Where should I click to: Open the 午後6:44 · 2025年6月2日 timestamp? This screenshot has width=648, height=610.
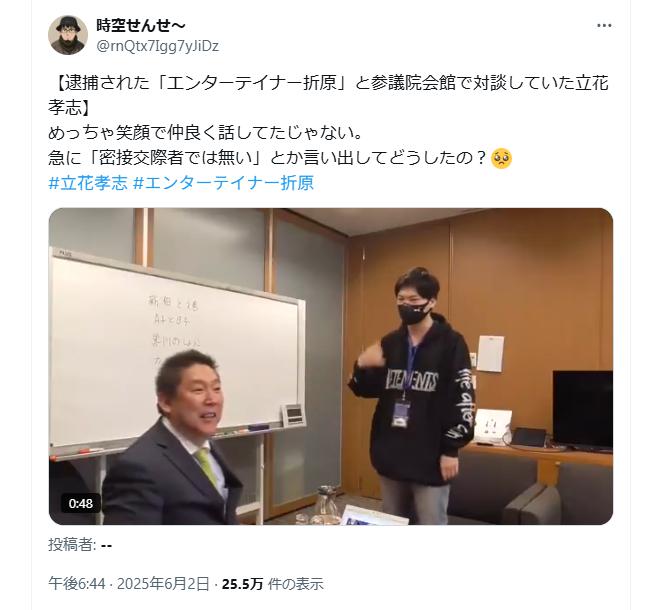click(x=129, y=584)
